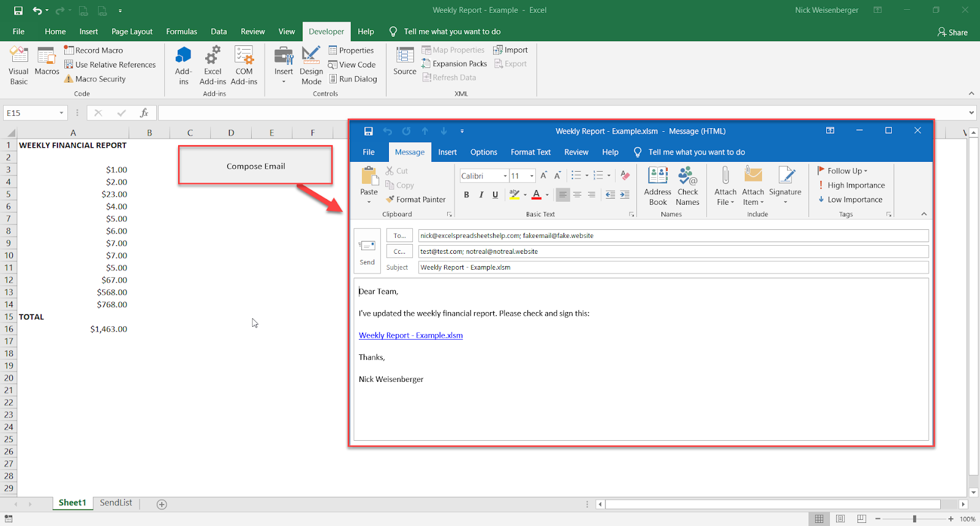Switch to Excel Formulas tab
This screenshot has width=980, height=526.
[181, 31]
